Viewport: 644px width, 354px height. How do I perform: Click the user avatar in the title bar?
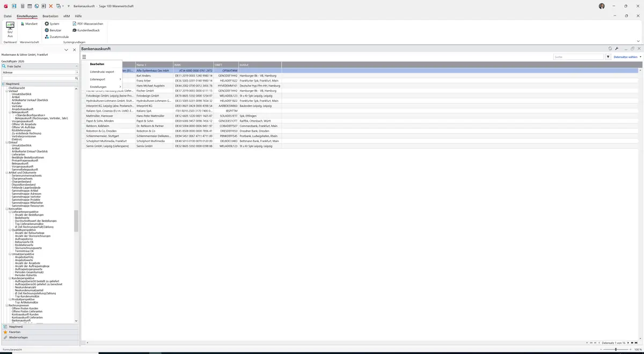(602, 6)
